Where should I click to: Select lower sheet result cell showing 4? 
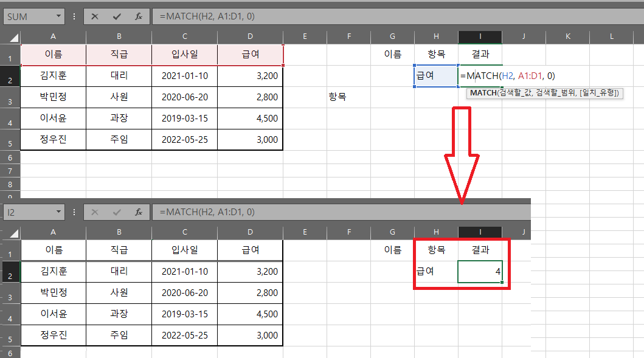click(480, 271)
